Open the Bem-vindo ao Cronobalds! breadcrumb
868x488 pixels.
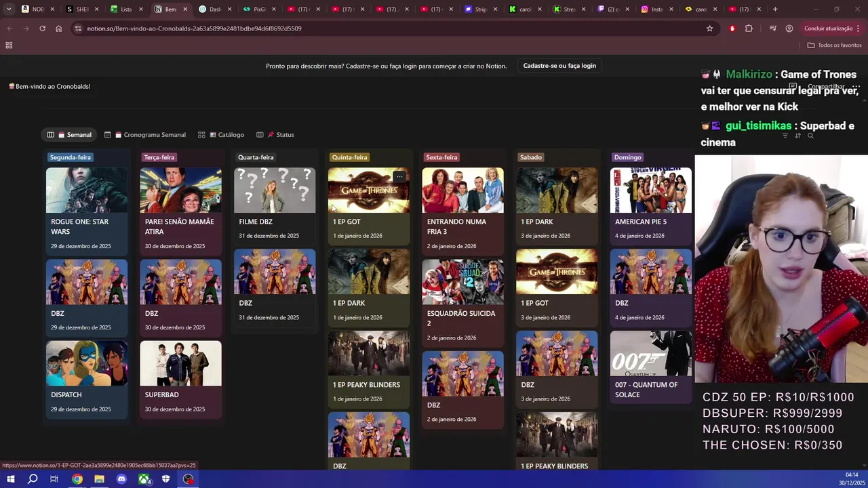point(49,87)
